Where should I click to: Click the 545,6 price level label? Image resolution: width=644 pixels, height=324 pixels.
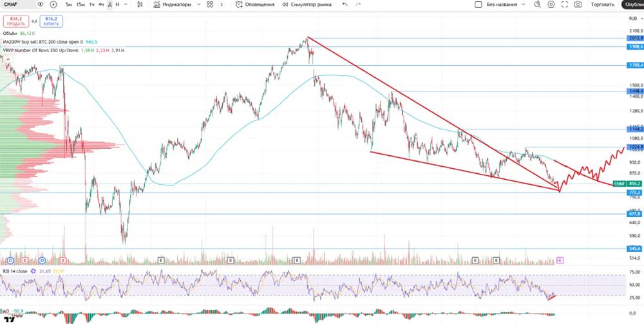(635, 249)
